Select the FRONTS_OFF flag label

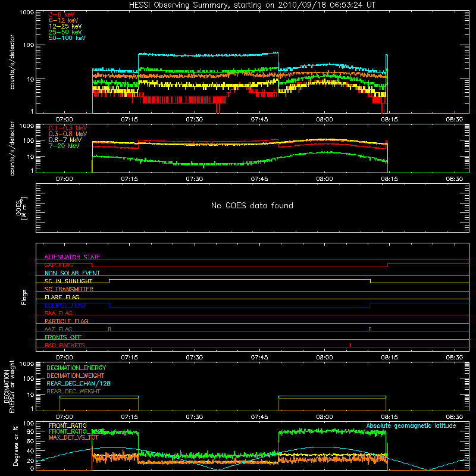pyautogui.click(x=63, y=337)
